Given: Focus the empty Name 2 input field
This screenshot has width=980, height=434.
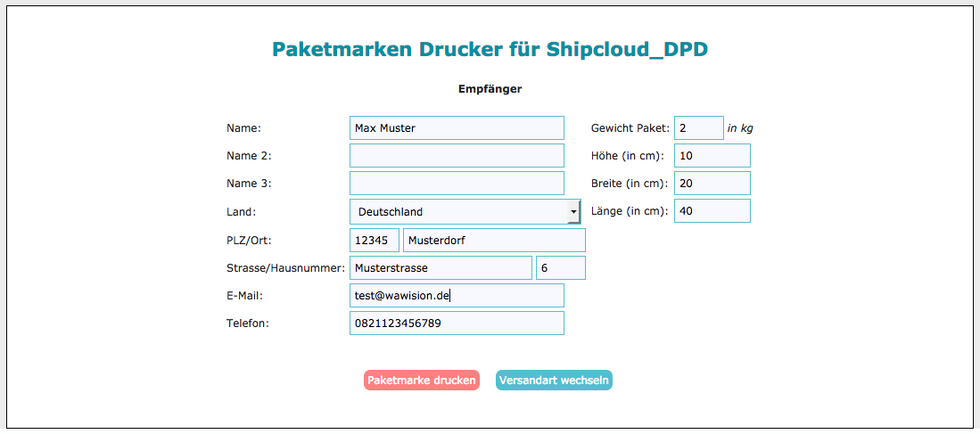Looking at the screenshot, I should click(457, 156).
